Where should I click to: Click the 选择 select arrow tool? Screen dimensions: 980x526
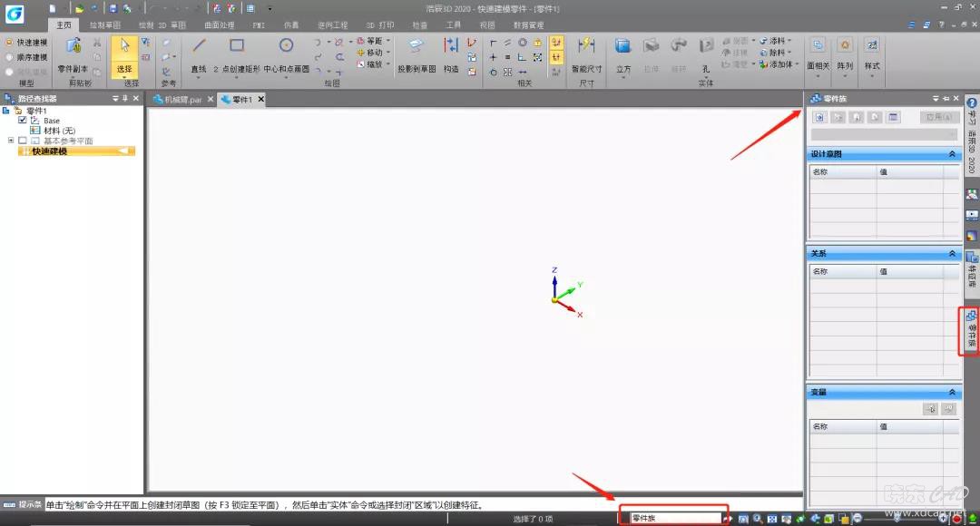(124, 53)
